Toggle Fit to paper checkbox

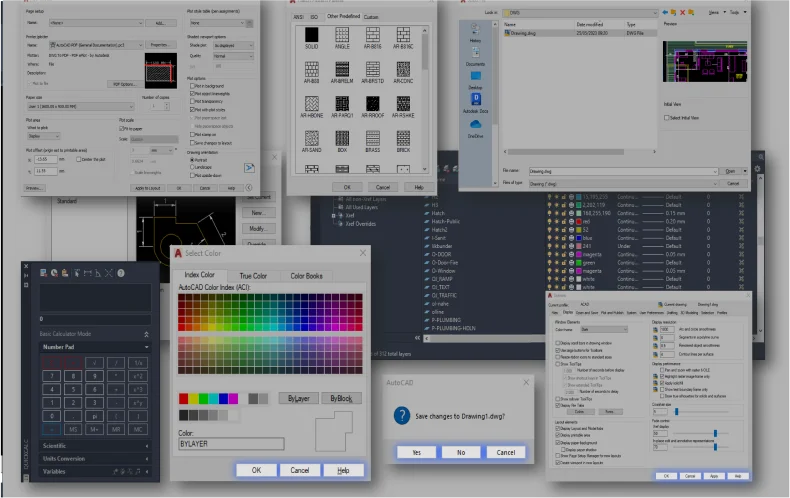(121, 129)
